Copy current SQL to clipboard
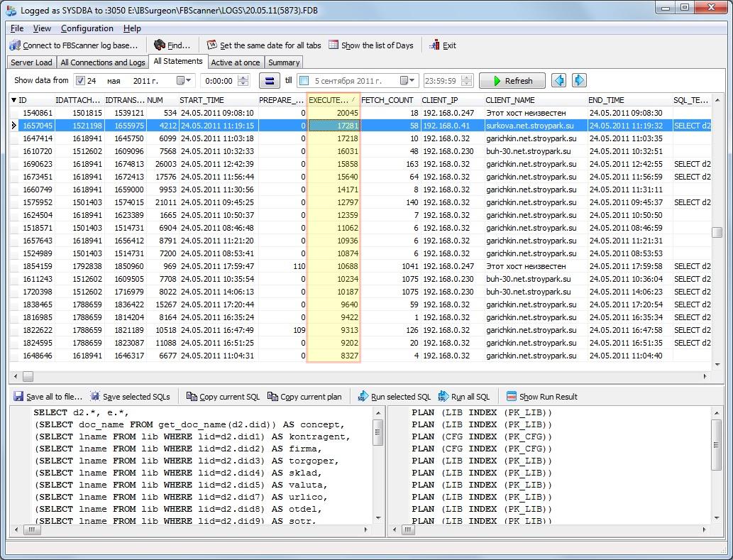 click(x=223, y=396)
